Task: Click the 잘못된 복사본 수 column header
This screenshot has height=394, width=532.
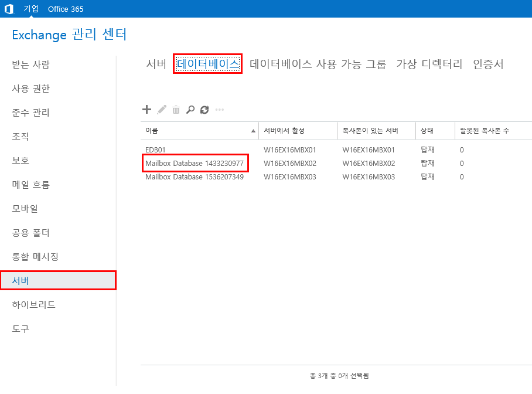Action: (x=493, y=131)
